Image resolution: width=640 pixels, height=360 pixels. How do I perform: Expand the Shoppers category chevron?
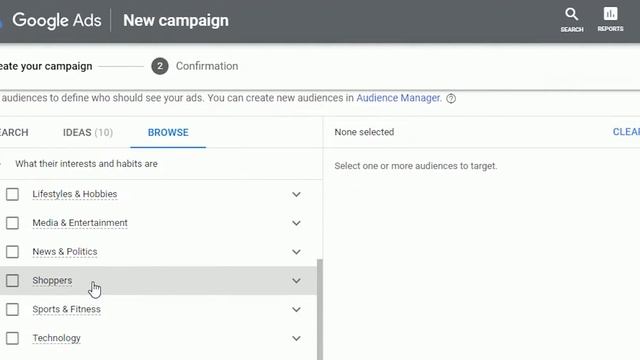tap(296, 280)
